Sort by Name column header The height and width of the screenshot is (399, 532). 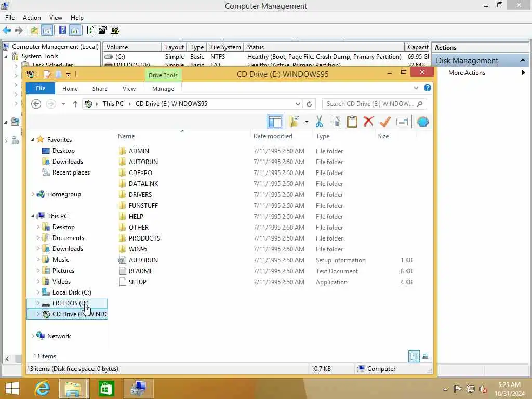click(126, 136)
